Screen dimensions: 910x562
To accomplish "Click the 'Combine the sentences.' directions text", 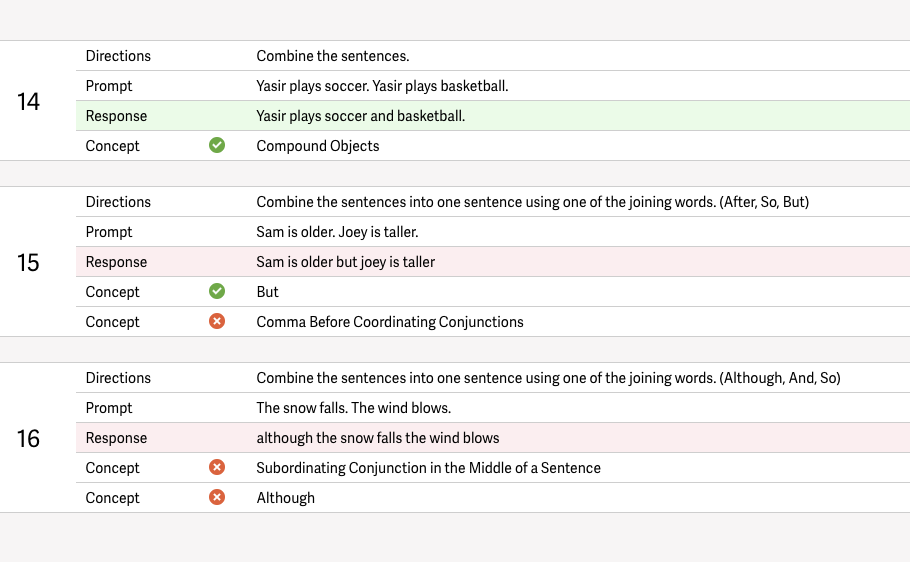I will click(x=333, y=56).
